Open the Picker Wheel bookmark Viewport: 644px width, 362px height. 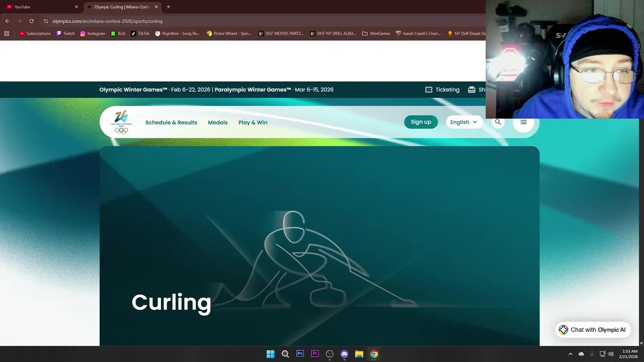pyautogui.click(x=229, y=34)
